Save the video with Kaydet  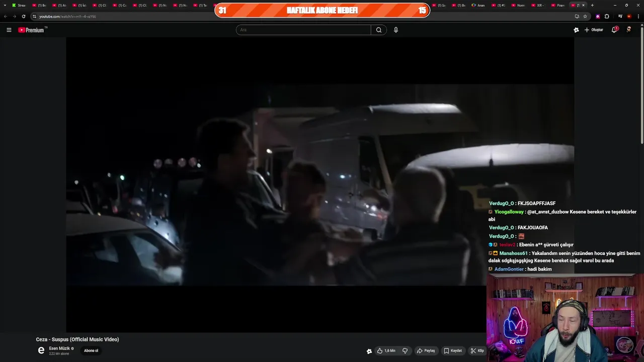pos(453,351)
